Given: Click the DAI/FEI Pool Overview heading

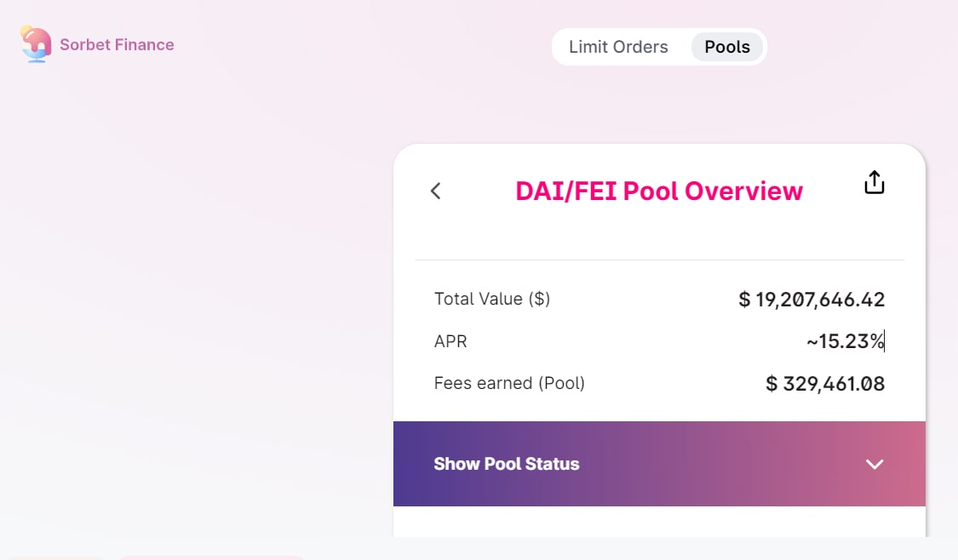Looking at the screenshot, I should (x=658, y=191).
